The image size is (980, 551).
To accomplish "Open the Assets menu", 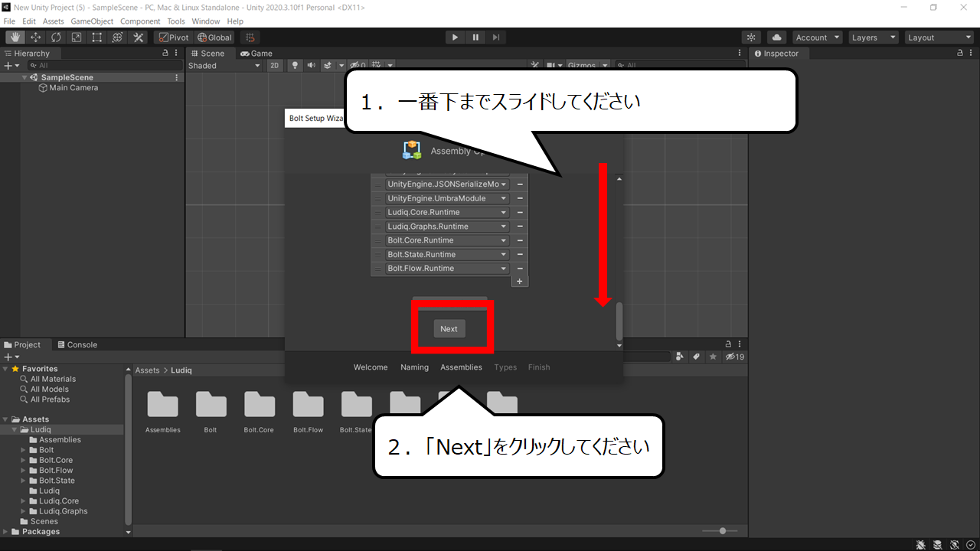I will point(54,21).
